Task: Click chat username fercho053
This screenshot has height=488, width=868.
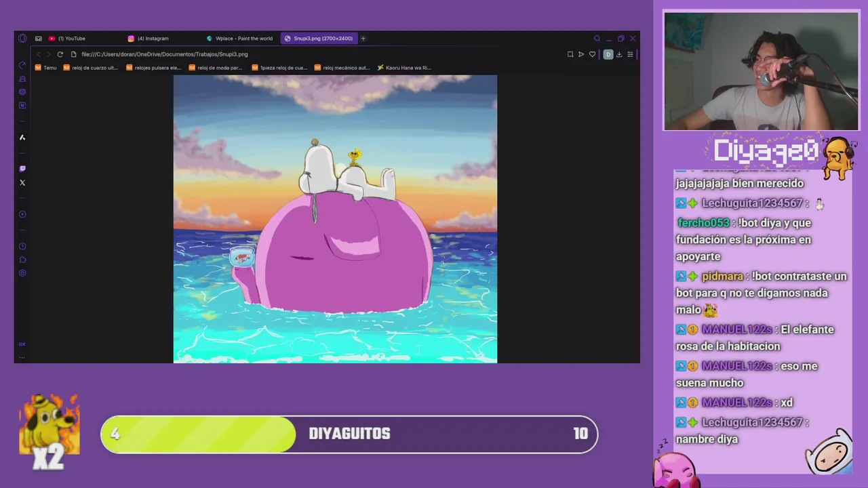Action: 703,223
